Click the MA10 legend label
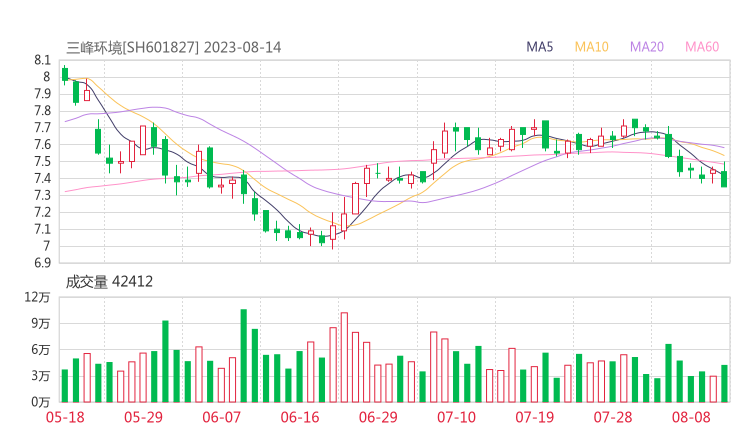This screenshot has height=440, width=740. point(591,47)
